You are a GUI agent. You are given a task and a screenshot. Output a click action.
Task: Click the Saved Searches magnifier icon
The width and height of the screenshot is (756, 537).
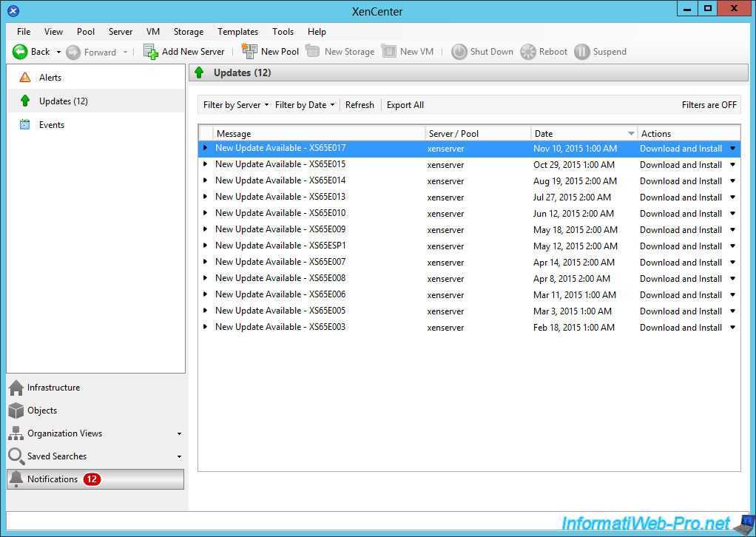click(x=16, y=456)
